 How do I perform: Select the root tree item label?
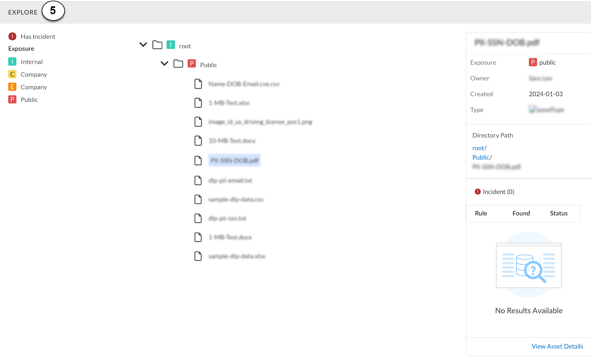pyautogui.click(x=185, y=46)
